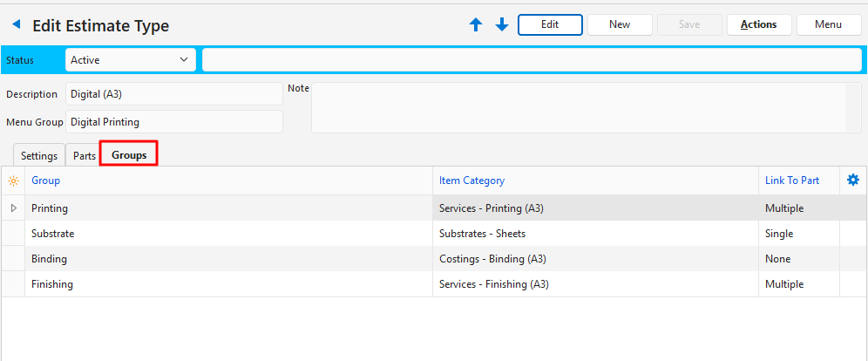Select the Substrate group row

pos(227,234)
